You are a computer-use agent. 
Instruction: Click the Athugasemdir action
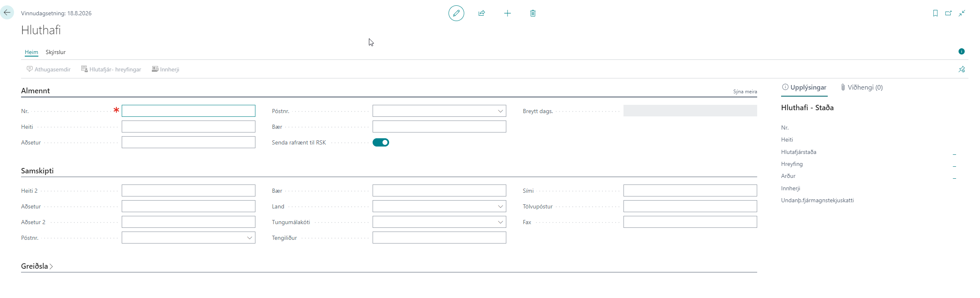[x=49, y=69]
